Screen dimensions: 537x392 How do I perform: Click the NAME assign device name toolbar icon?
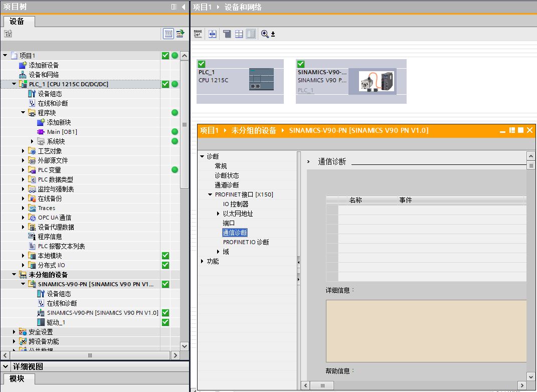(x=198, y=34)
